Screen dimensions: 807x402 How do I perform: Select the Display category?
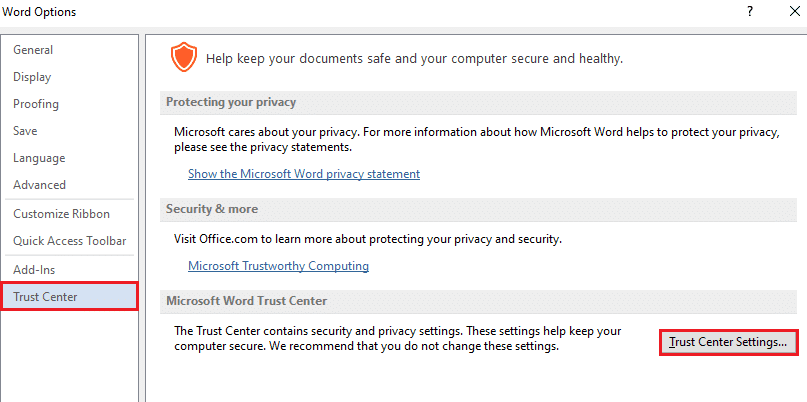point(32,77)
